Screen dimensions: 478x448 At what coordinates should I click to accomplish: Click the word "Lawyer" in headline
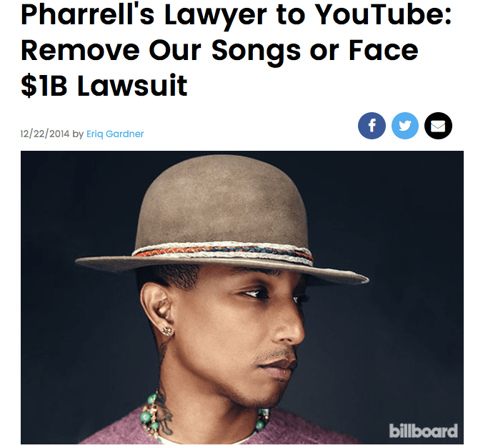pyautogui.click(x=216, y=16)
